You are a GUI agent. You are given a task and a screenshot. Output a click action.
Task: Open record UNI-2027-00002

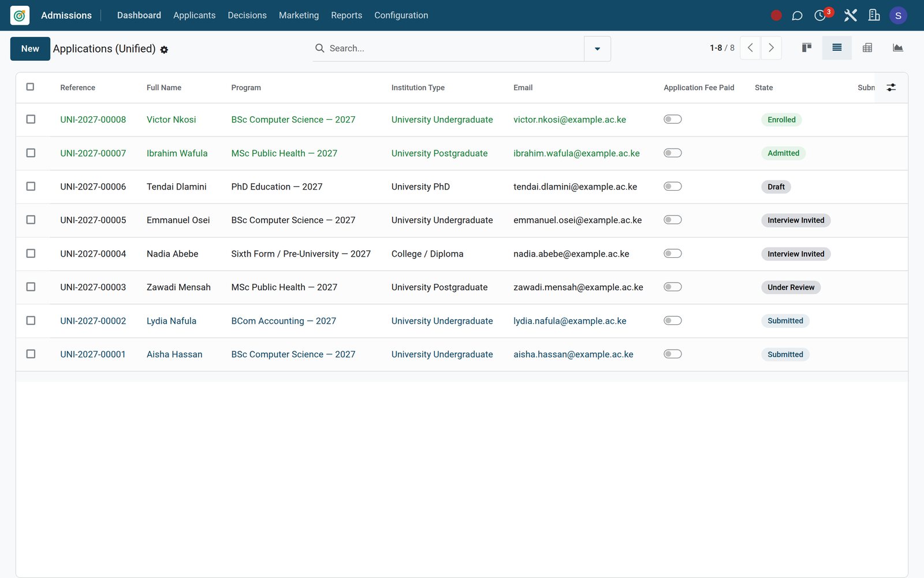[x=93, y=321]
